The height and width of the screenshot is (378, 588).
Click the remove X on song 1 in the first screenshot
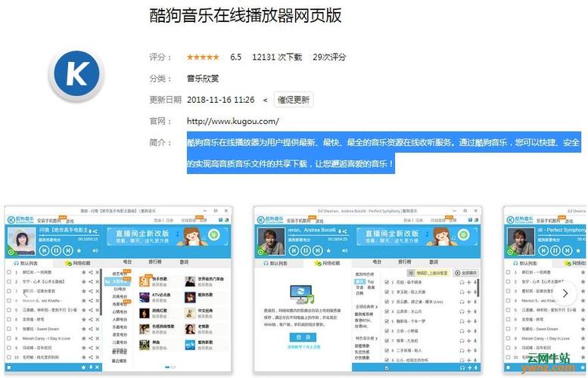tap(97, 272)
